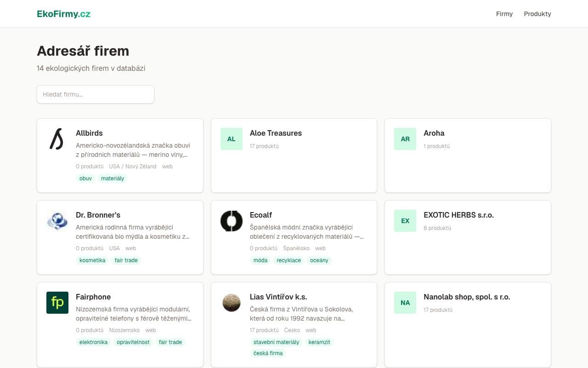588x368 pixels.
Task: Click the Allbirds description text
Action: point(133,150)
